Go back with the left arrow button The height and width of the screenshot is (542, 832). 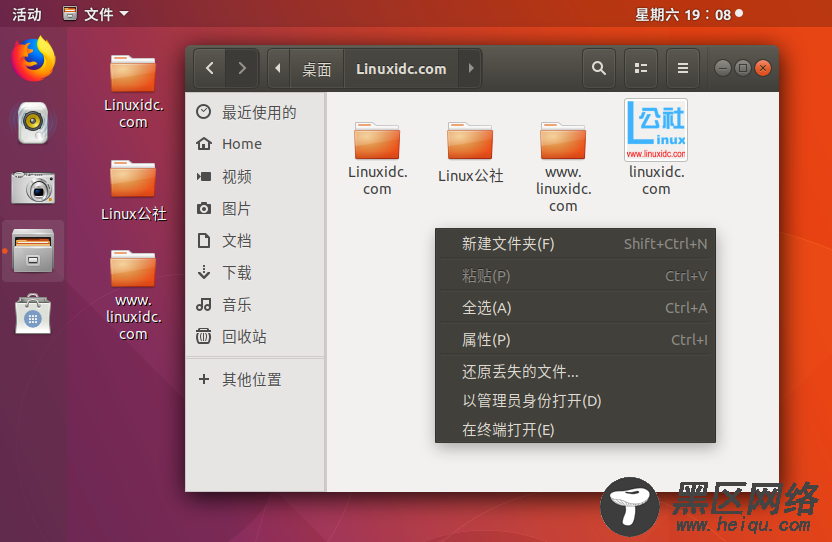[x=210, y=68]
